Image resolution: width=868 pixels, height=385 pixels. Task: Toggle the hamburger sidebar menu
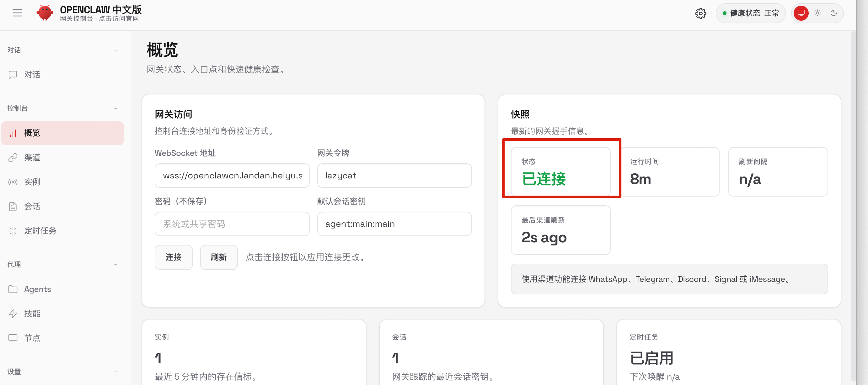pos(17,13)
